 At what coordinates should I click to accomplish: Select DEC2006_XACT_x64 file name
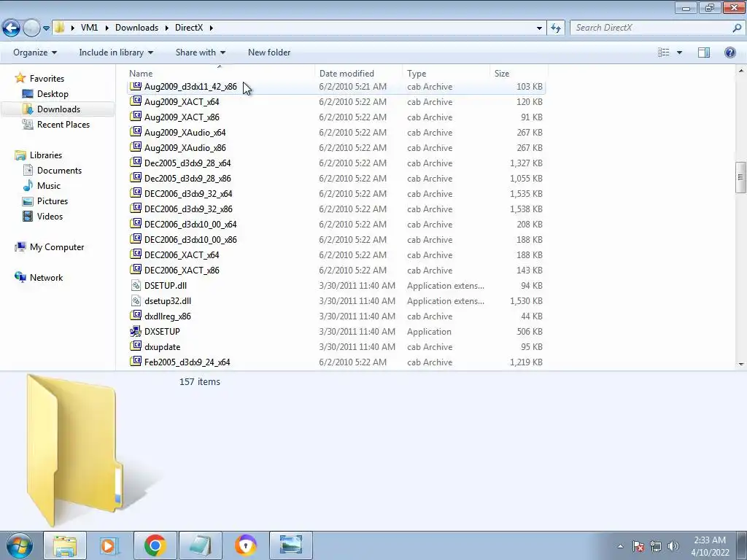182,254
